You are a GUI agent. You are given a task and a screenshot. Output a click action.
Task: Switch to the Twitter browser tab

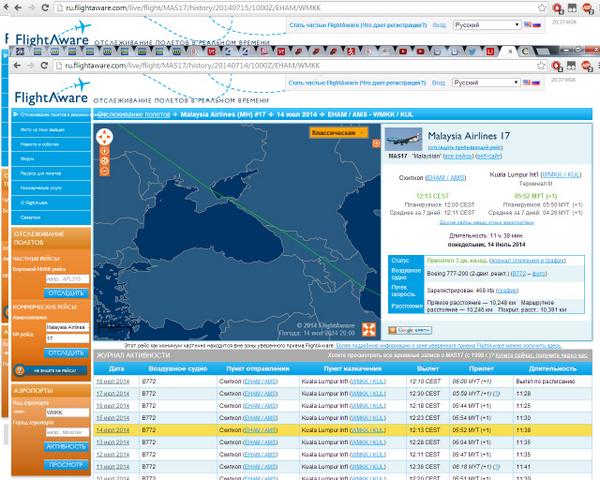[x=472, y=51]
